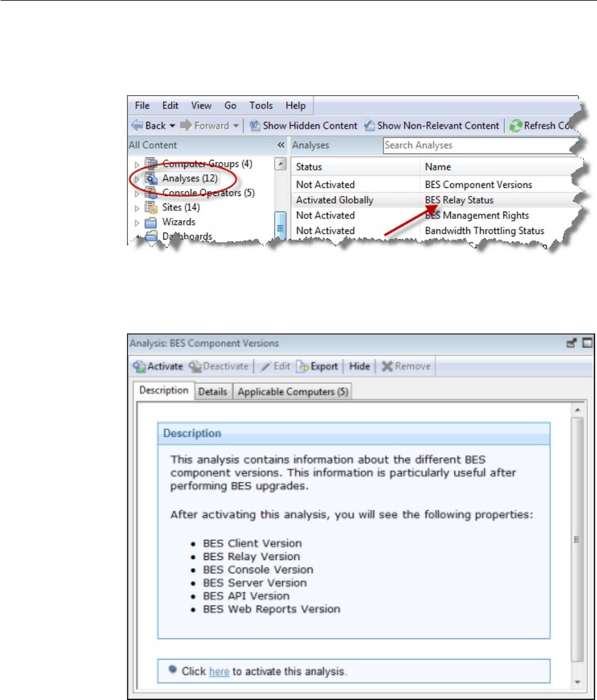The width and height of the screenshot is (597, 700).
Task: Click the Wizards folder icon
Action: [x=151, y=222]
